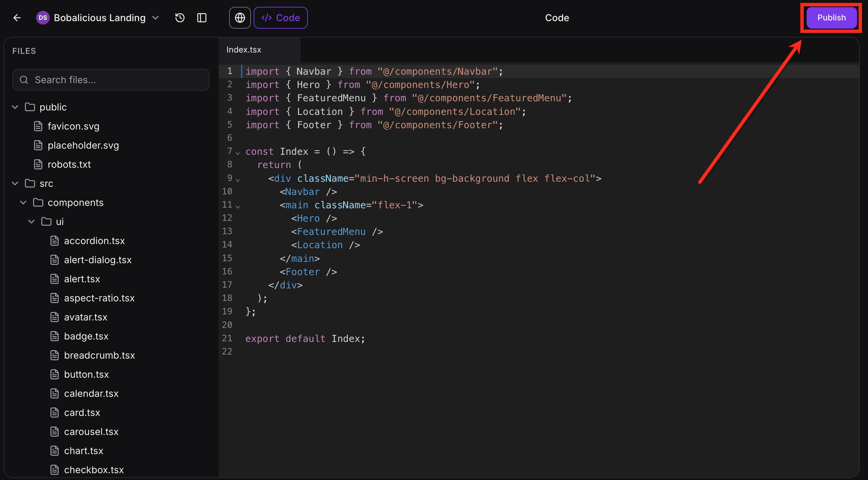Click the back arrow icon

17,18
